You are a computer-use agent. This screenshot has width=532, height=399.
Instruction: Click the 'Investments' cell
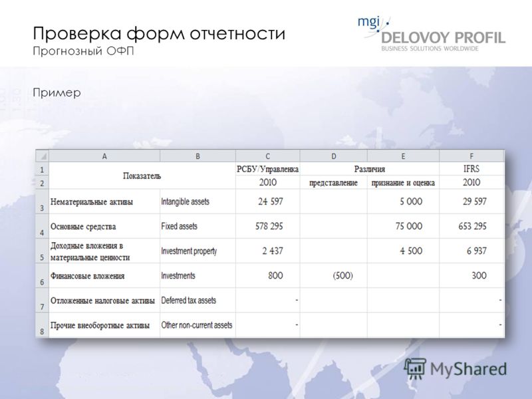[x=198, y=276]
